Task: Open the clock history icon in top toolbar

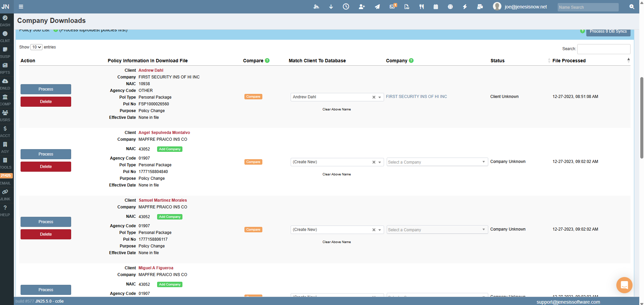Action: coord(346,6)
